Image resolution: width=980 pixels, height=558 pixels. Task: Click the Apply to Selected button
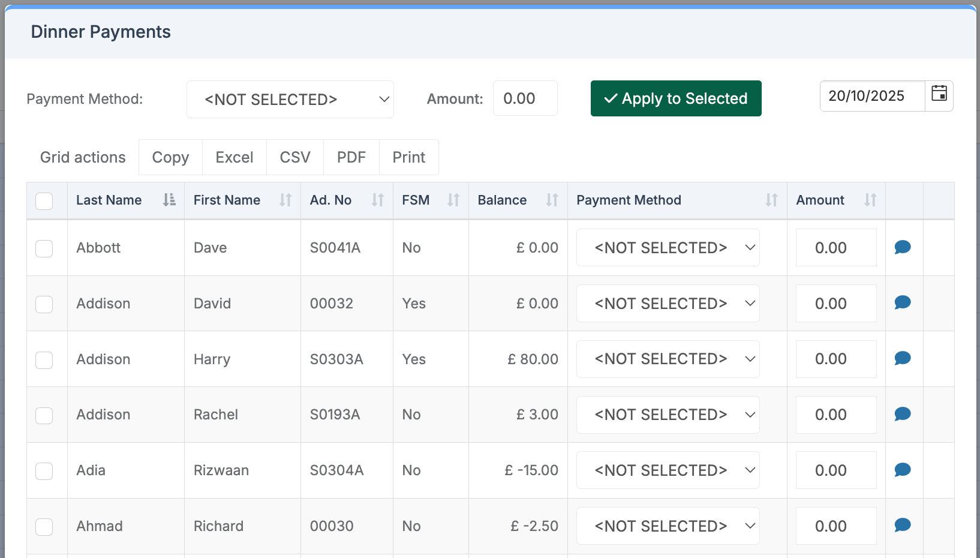tap(676, 98)
